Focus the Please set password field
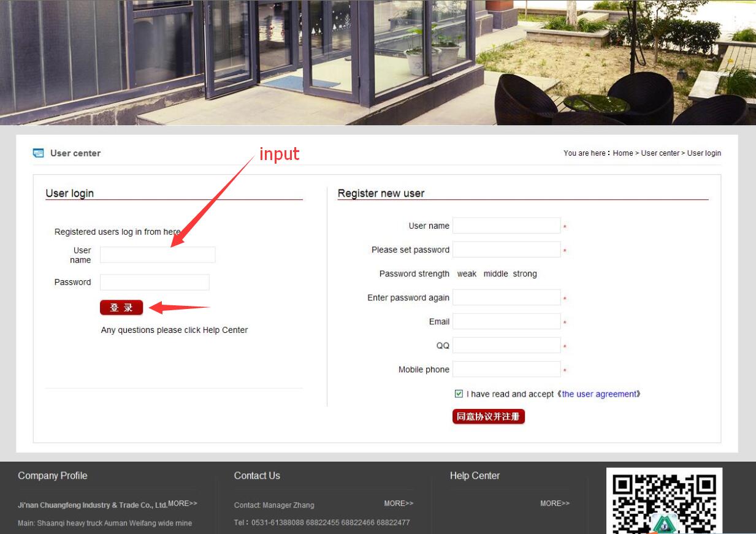The height and width of the screenshot is (534, 756). click(506, 250)
